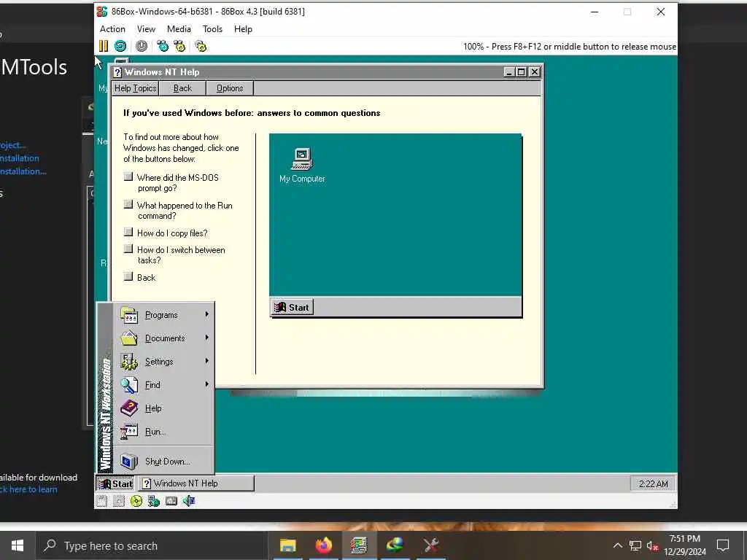Show hidden tray icons chevron
The width and height of the screenshot is (747, 560).
(x=617, y=545)
